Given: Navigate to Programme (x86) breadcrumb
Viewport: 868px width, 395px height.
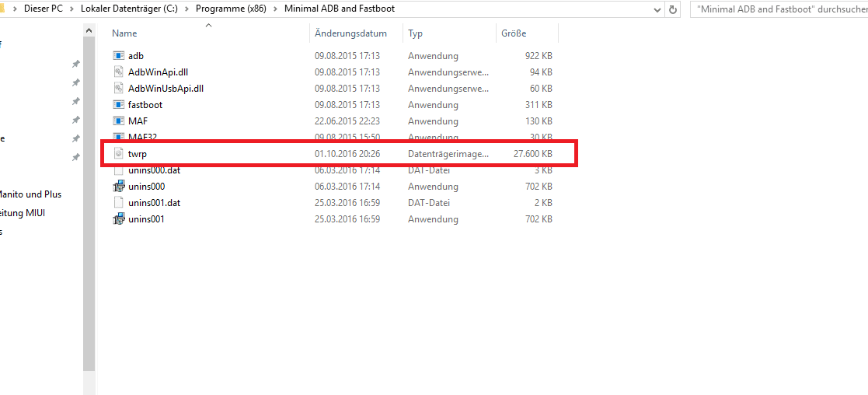Looking at the screenshot, I should coord(231,9).
